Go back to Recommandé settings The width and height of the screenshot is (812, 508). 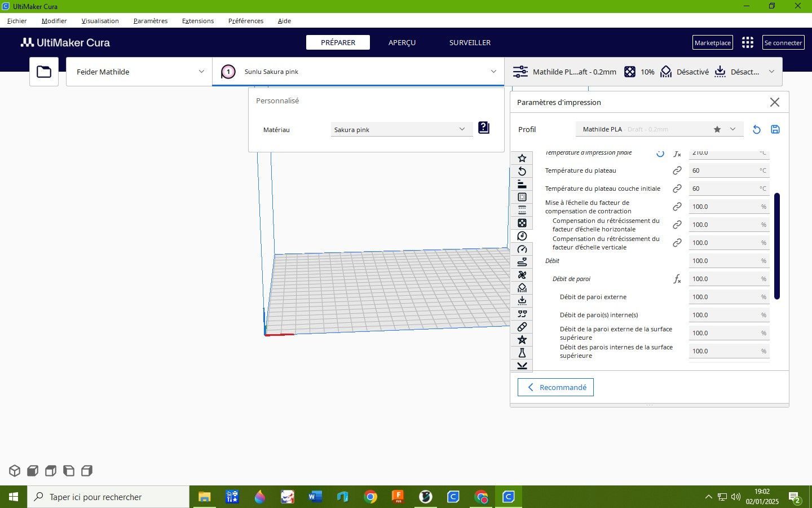(x=555, y=387)
